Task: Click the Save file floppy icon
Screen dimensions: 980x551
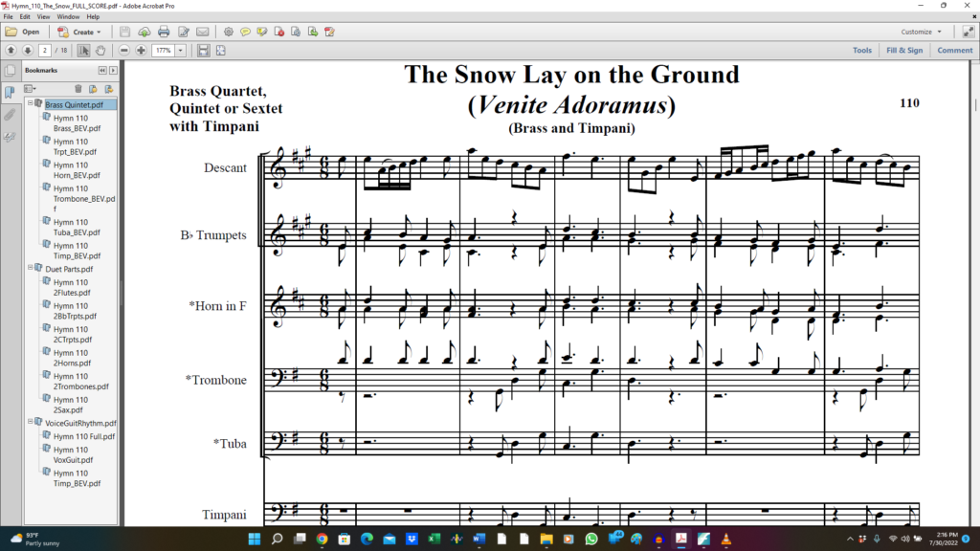Action: coord(124,32)
